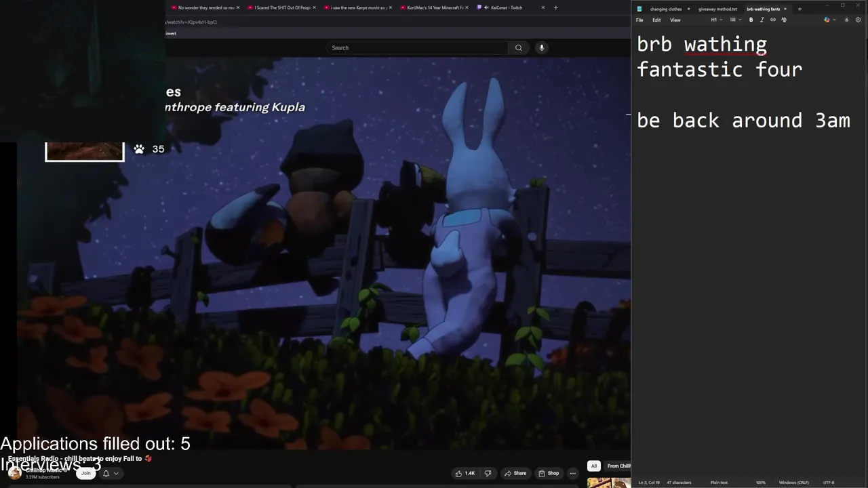The image size is (868, 488).
Task: Open the recommended video thumbnail below the filter chips
Action: 608,483
